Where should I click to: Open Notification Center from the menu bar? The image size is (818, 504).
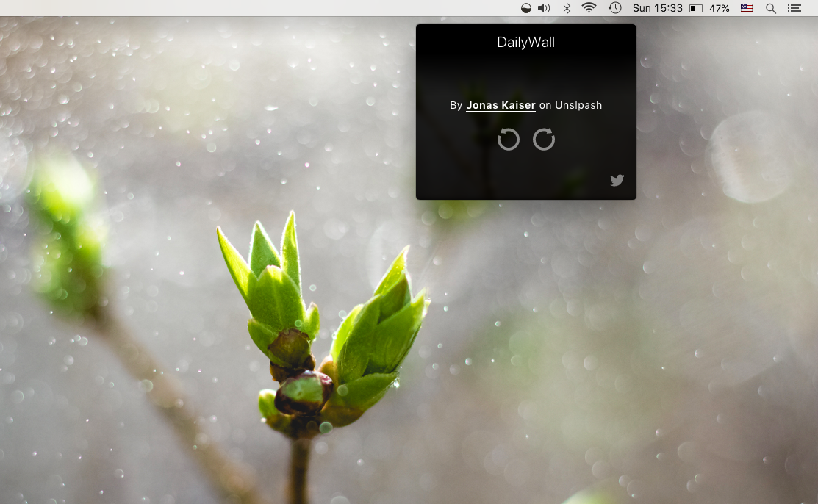794,8
